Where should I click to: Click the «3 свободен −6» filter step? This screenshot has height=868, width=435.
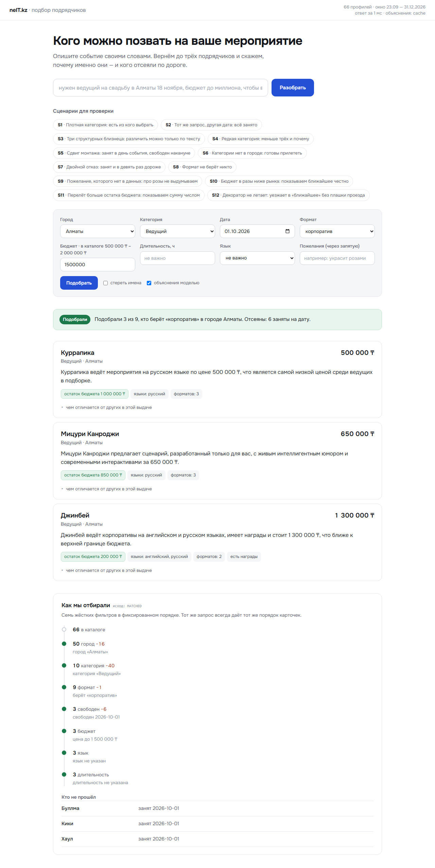(90, 709)
